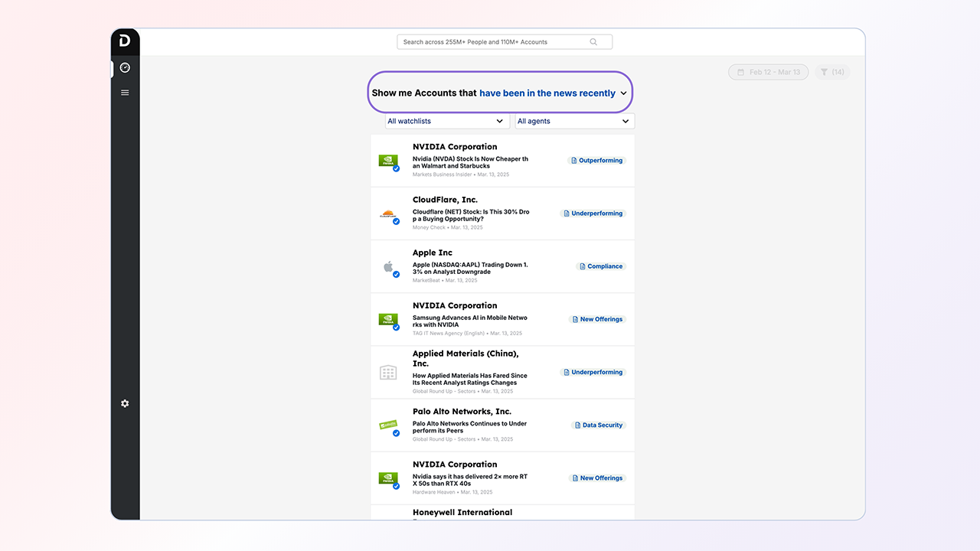Click the Applied Materials building placeholder icon
This screenshot has height=551, width=980.
388,373
